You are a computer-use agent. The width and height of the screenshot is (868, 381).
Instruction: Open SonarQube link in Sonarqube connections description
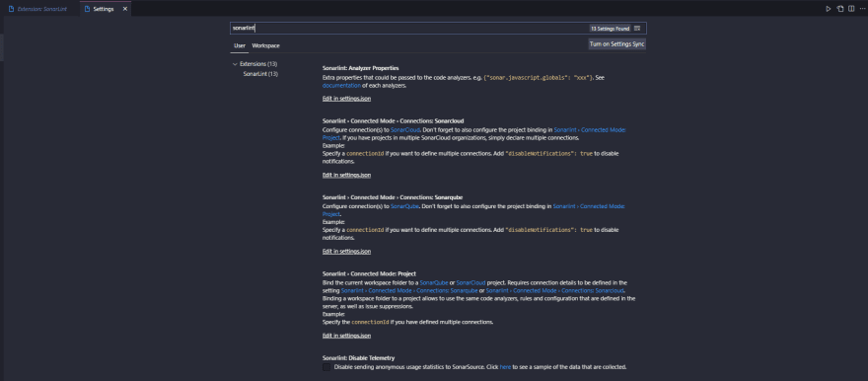click(x=404, y=206)
